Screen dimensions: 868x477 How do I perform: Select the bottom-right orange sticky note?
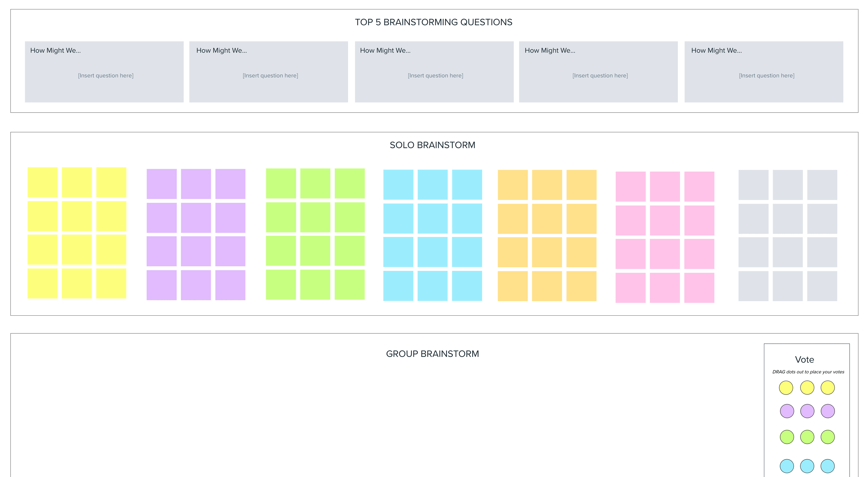581,286
